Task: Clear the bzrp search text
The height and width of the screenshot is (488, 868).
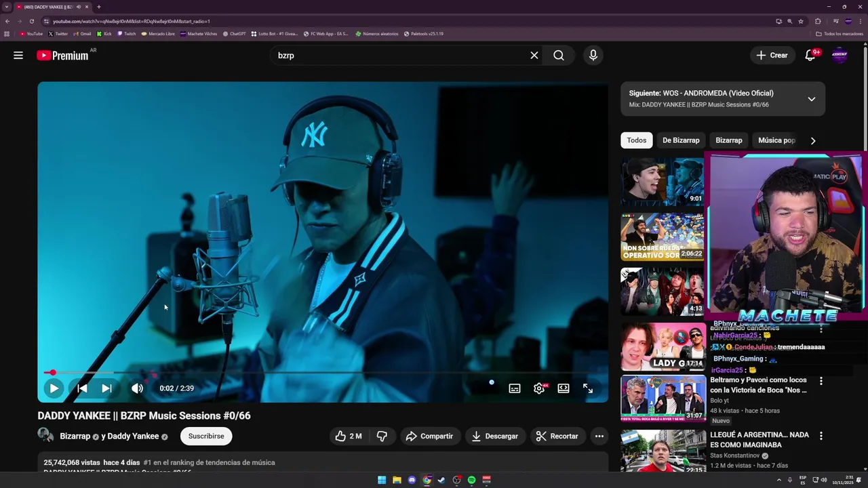Action: (x=534, y=56)
